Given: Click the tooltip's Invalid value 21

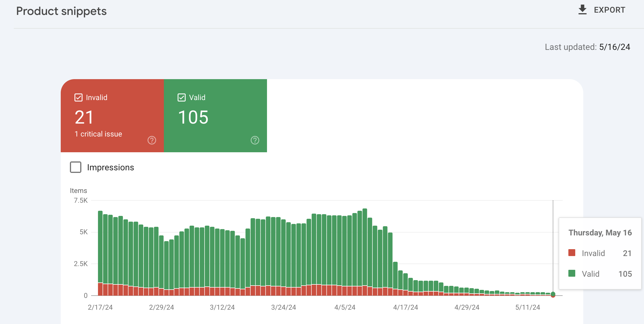Looking at the screenshot, I should (627, 253).
